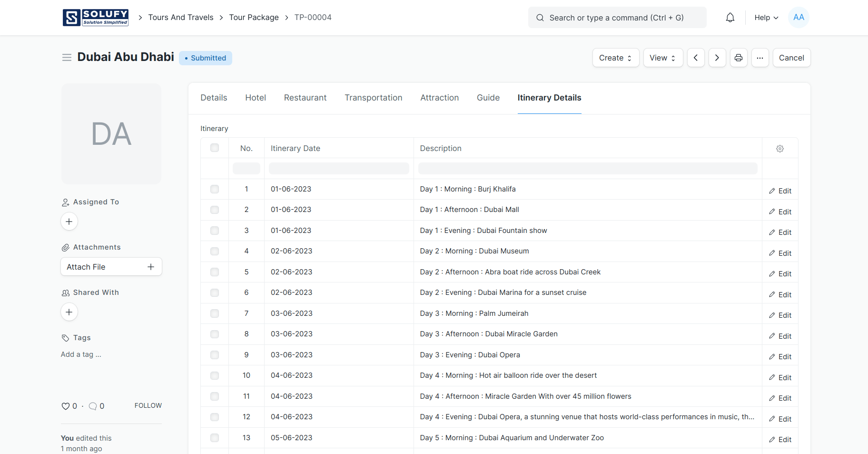Follow this document

tap(148, 405)
